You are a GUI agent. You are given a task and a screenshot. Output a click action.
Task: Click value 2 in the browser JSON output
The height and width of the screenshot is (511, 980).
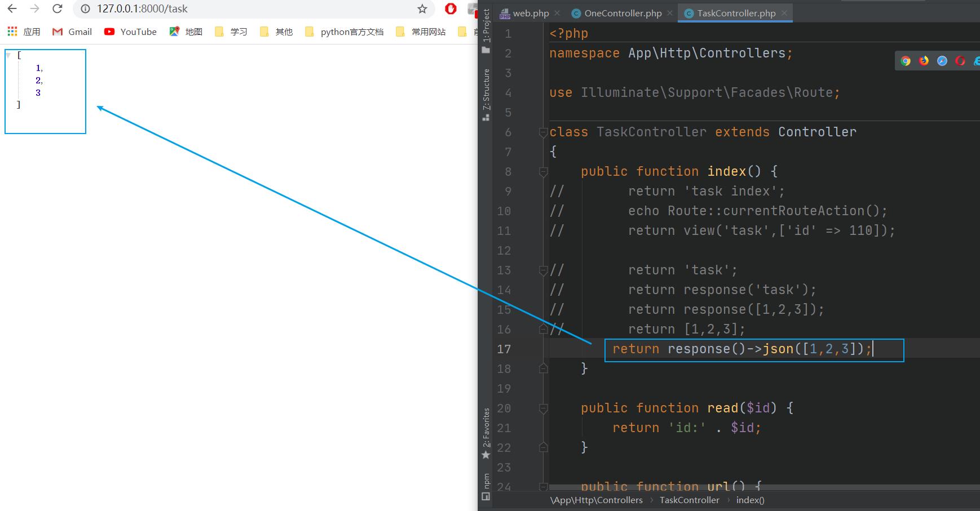pyautogui.click(x=38, y=81)
